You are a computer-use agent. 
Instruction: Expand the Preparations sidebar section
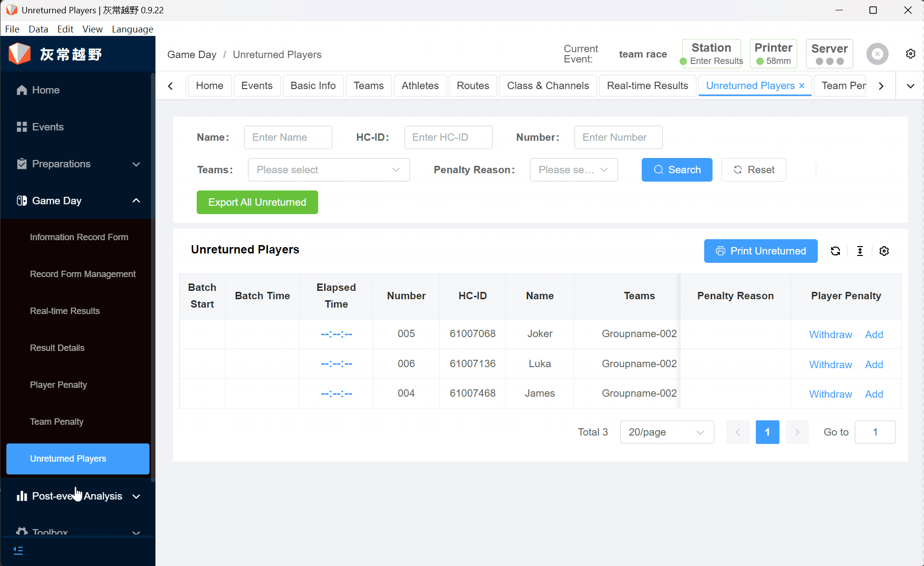click(78, 164)
